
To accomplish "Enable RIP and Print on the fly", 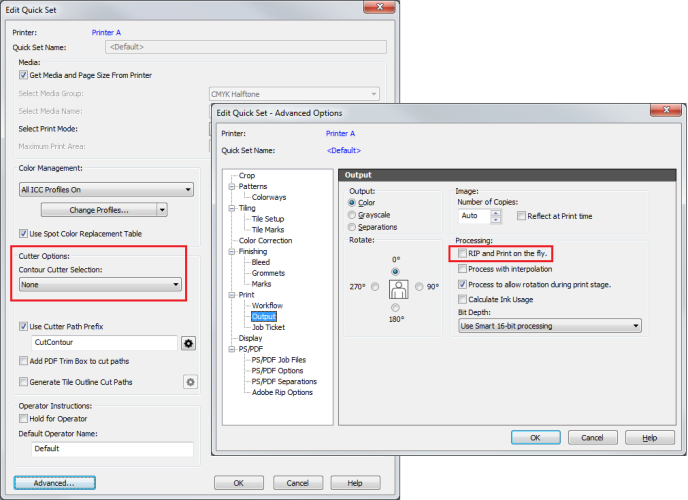I will pos(462,254).
